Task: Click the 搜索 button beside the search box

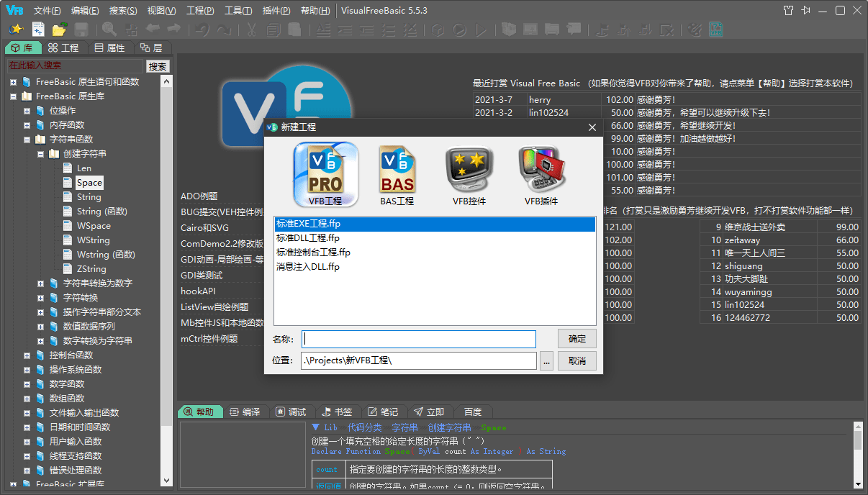Action: point(158,65)
